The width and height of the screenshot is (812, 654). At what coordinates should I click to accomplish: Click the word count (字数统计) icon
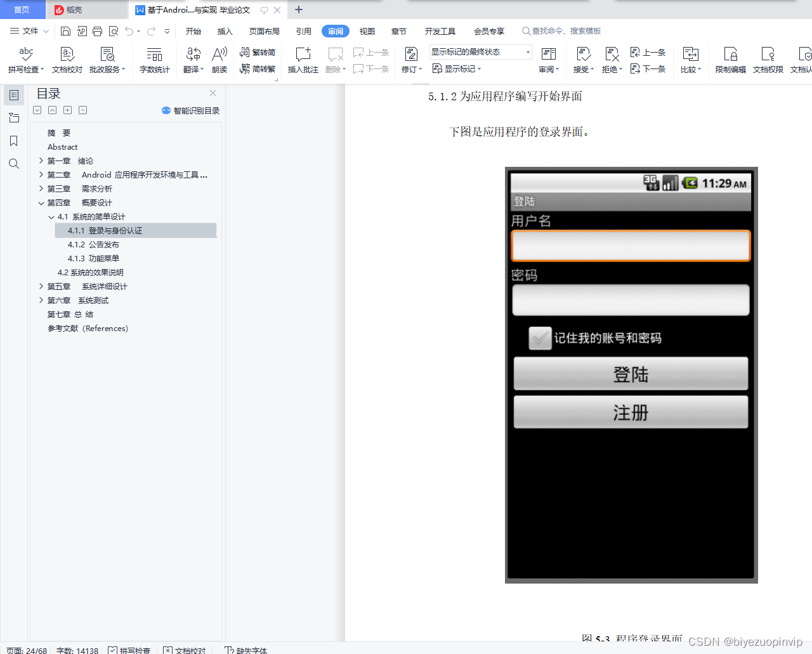154,60
